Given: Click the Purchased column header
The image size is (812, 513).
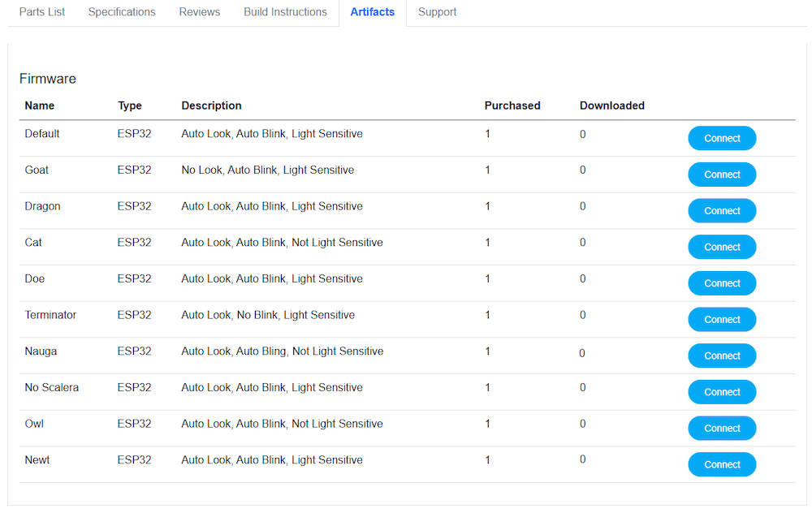Looking at the screenshot, I should coord(512,106).
